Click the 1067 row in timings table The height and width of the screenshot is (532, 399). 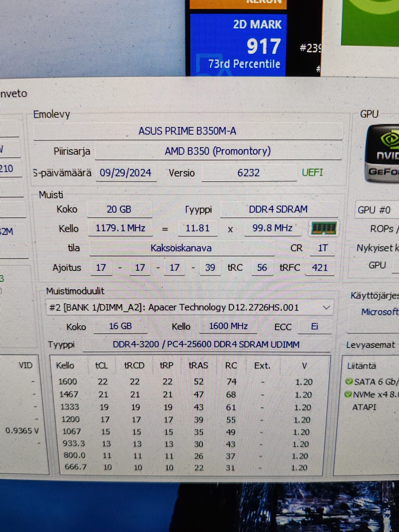tap(186, 432)
